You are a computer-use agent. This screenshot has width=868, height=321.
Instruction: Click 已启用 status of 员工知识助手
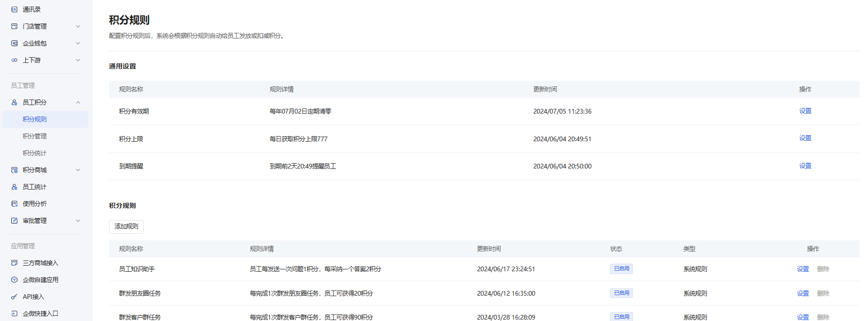[621, 269]
